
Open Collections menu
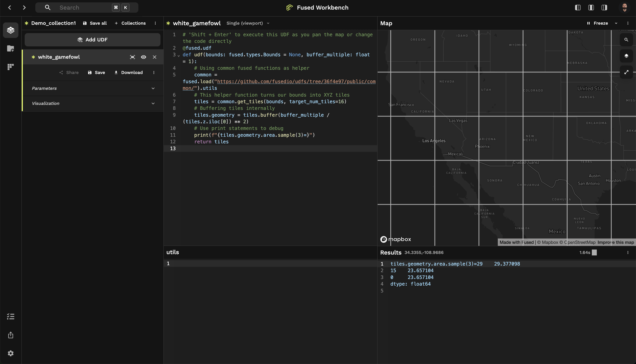130,23
